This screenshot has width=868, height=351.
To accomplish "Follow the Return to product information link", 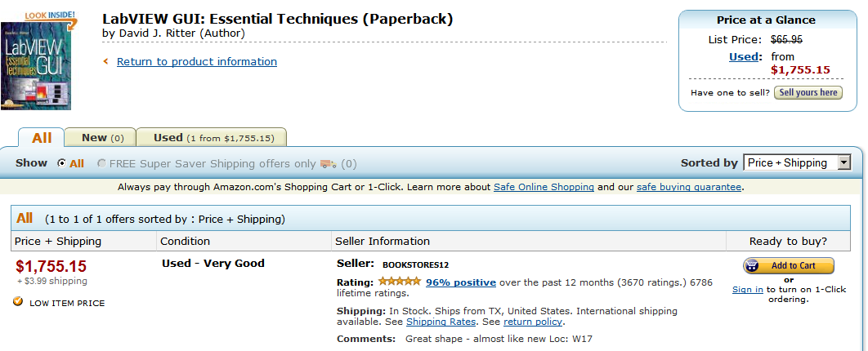I will [196, 61].
